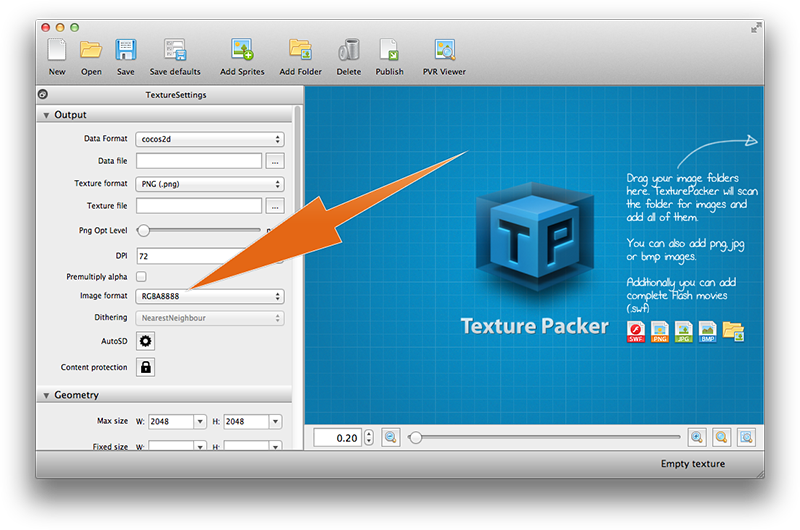Click the Save toolbar icon

[x=125, y=50]
